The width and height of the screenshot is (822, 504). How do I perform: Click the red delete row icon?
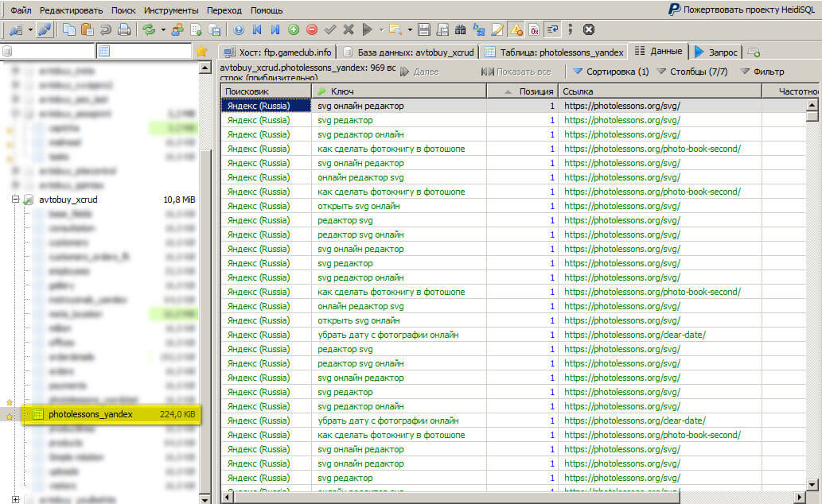tap(311, 30)
